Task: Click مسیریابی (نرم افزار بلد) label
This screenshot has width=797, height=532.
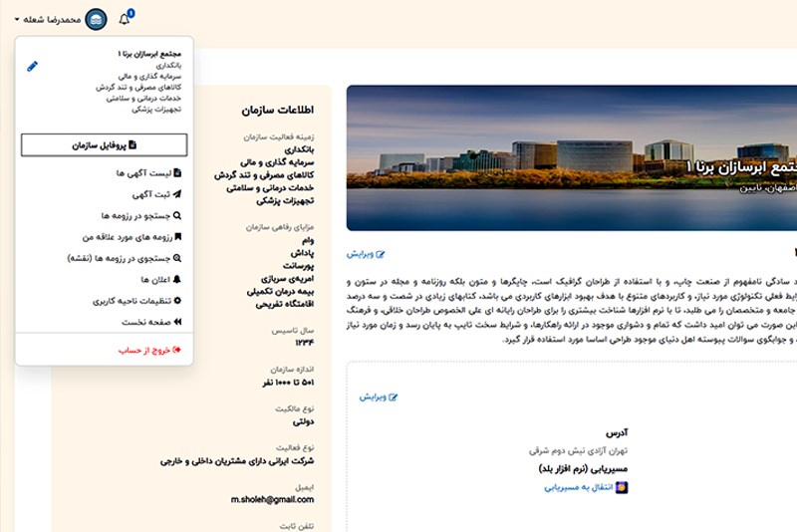Action: tap(583, 468)
